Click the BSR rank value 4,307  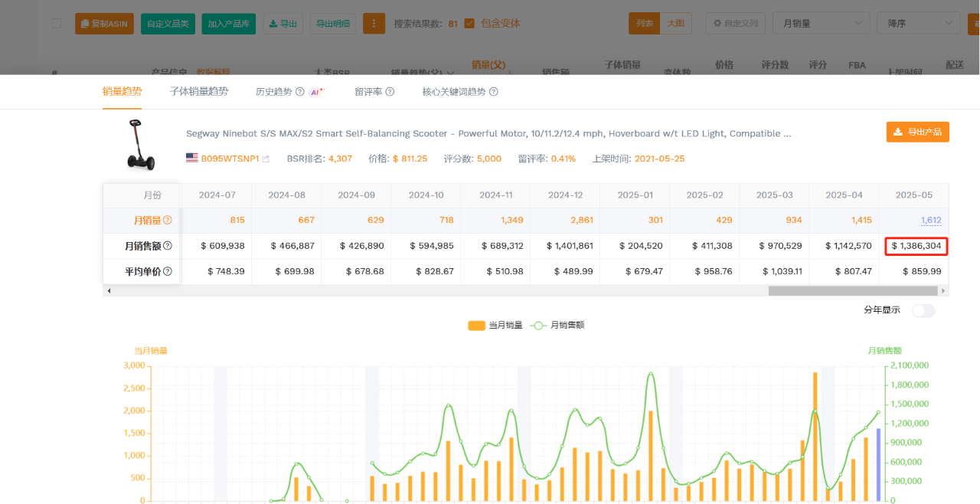(x=340, y=159)
